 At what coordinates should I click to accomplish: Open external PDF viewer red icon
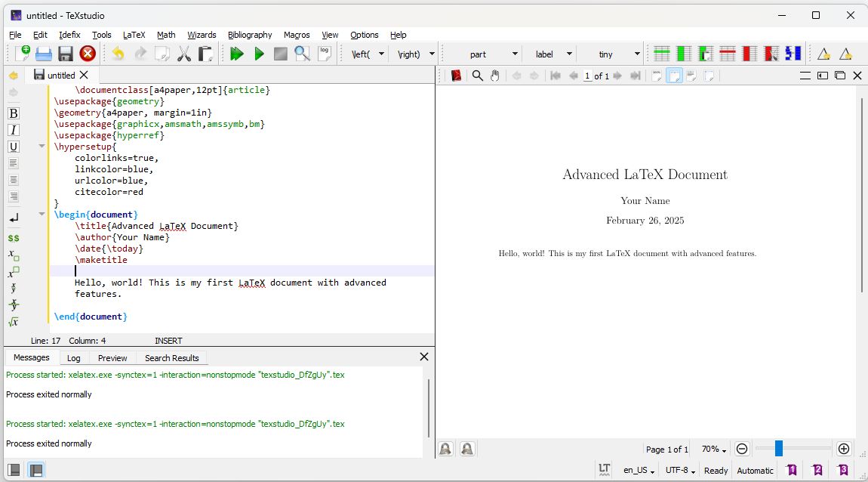[456, 76]
